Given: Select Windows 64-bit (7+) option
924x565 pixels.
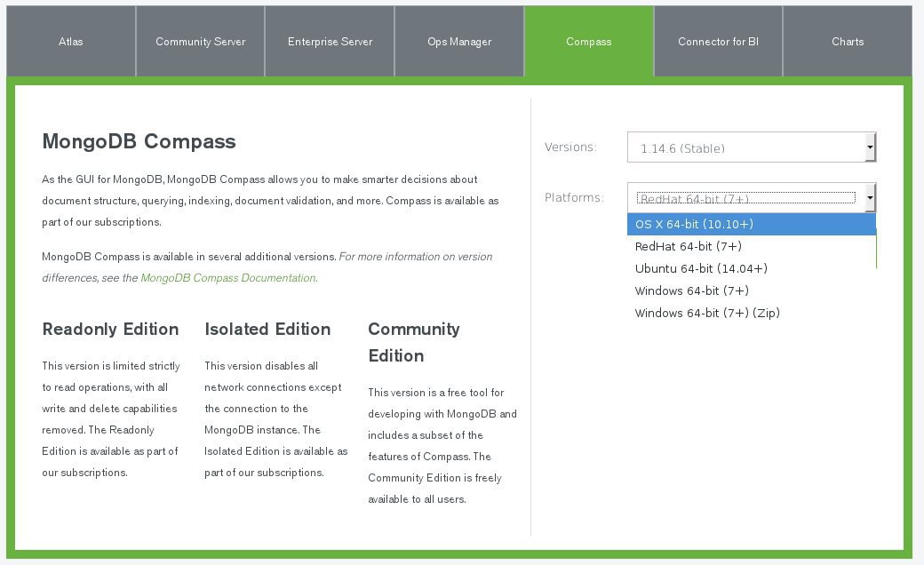Looking at the screenshot, I should coord(752,290).
